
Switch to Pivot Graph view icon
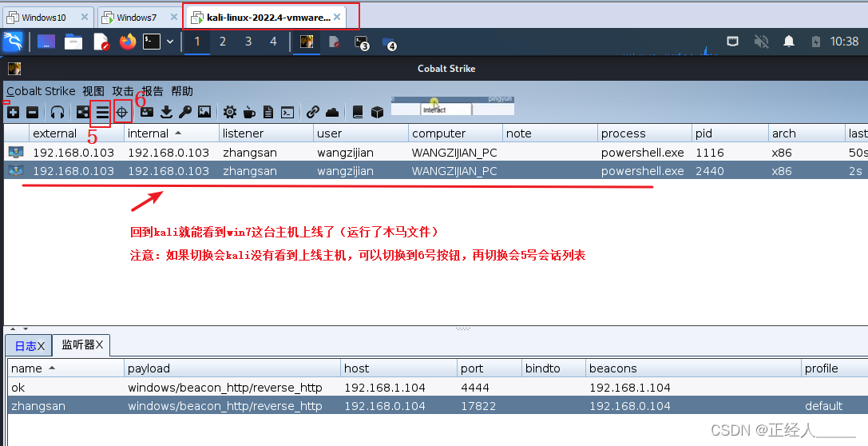(x=82, y=113)
